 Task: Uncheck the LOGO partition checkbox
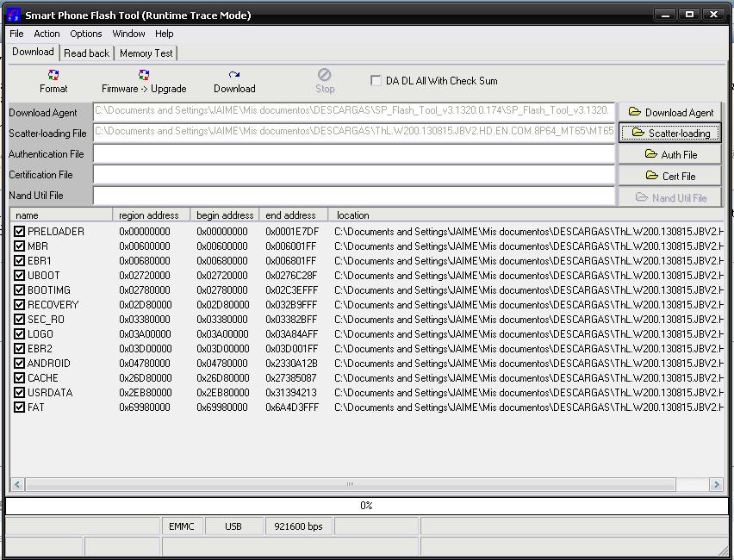click(x=19, y=334)
